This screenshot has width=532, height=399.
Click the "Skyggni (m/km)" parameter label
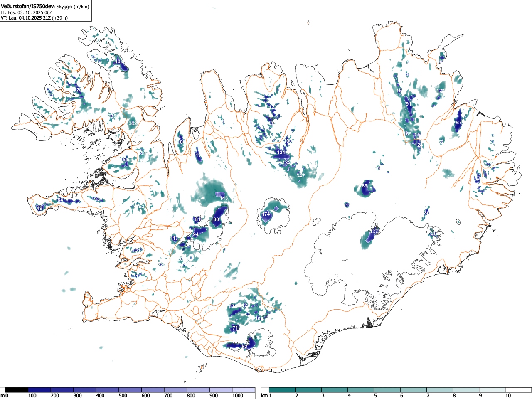tap(72, 7)
